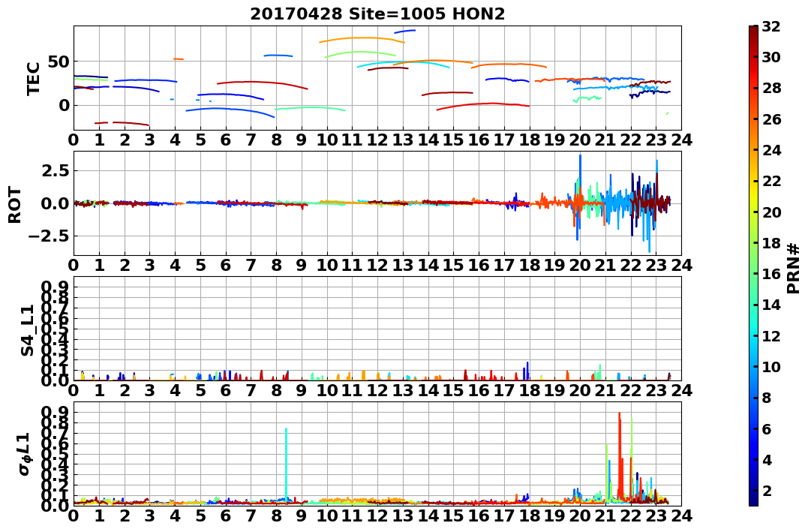Select the colorbar tick label 6

point(766,428)
